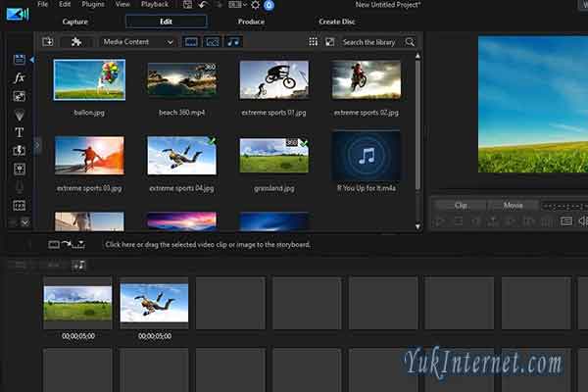The height and width of the screenshot is (392, 588).
Task: Expand the side panel arrow handle
Action: 37,144
